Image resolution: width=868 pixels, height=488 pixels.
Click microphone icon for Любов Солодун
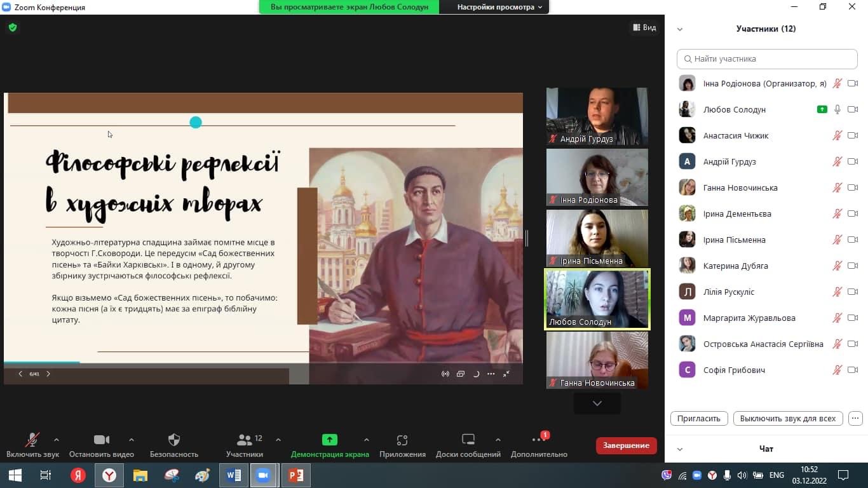(x=837, y=109)
